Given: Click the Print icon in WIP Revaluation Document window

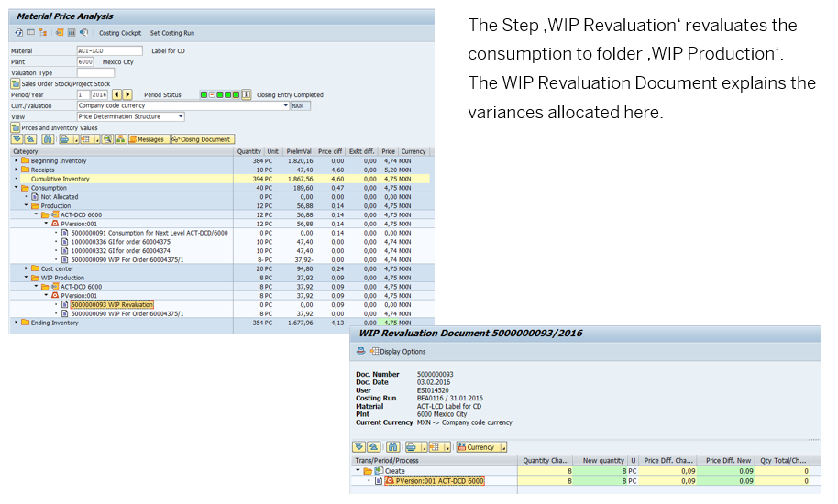Looking at the screenshot, I should coord(360,351).
